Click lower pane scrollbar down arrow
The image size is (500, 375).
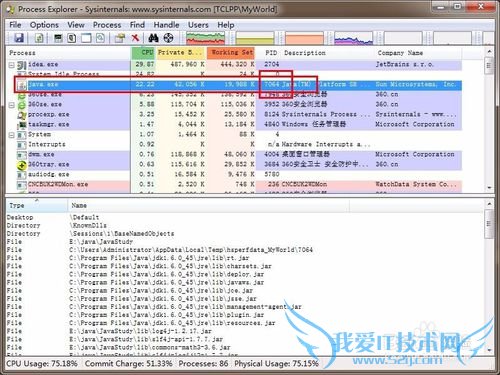click(x=489, y=350)
